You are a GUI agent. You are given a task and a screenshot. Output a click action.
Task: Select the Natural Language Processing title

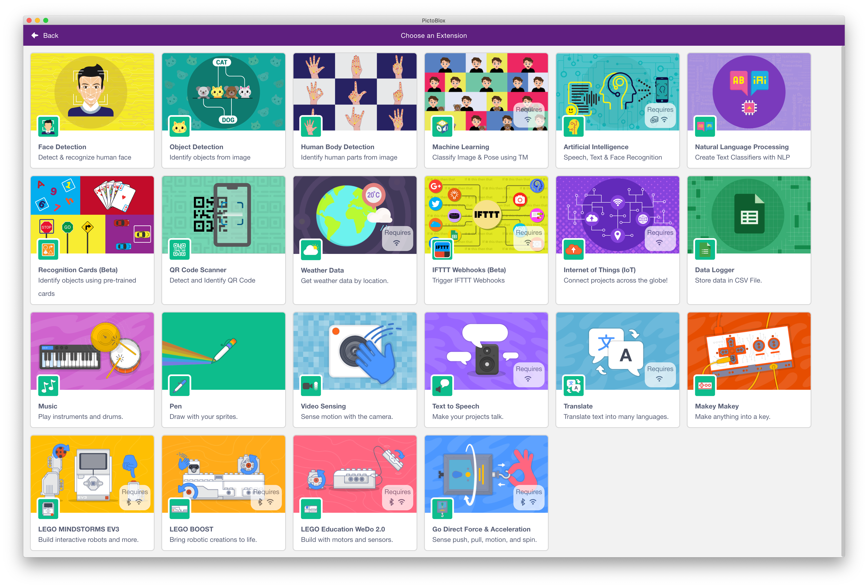click(741, 147)
